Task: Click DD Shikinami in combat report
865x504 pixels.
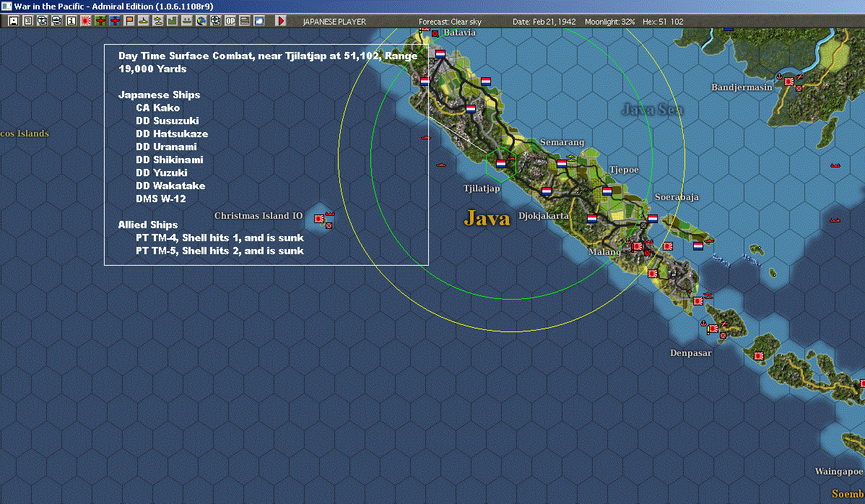Action: pyautogui.click(x=170, y=160)
